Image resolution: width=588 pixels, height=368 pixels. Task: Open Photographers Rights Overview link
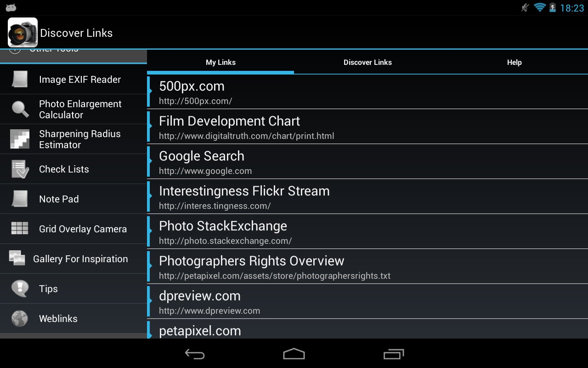pyautogui.click(x=367, y=266)
